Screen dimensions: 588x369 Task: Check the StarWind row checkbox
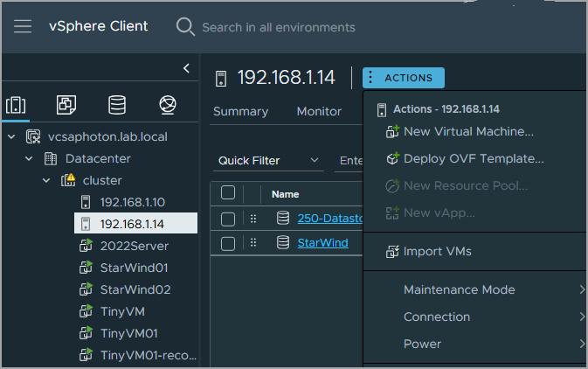click(x=228, y=244)
